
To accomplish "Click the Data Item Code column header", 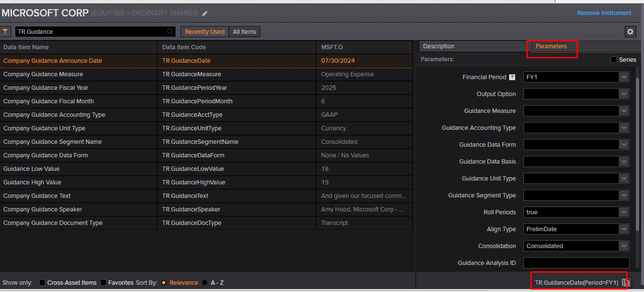I will click(x=237, y=47).
